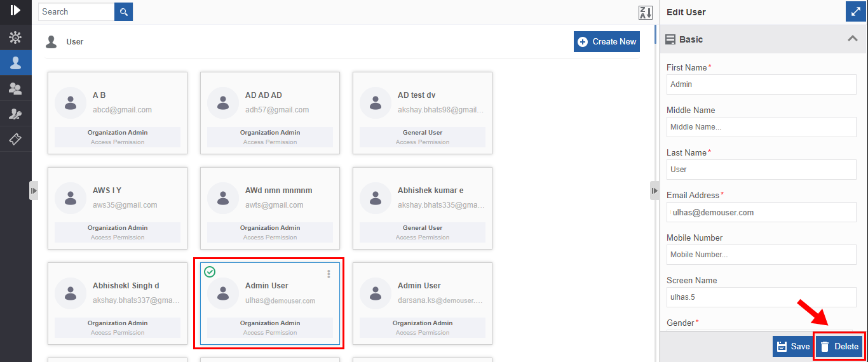Screen dimensions: 868x362
Task: Click the awts@gmail.com email text
Action: tap(275, 205)
